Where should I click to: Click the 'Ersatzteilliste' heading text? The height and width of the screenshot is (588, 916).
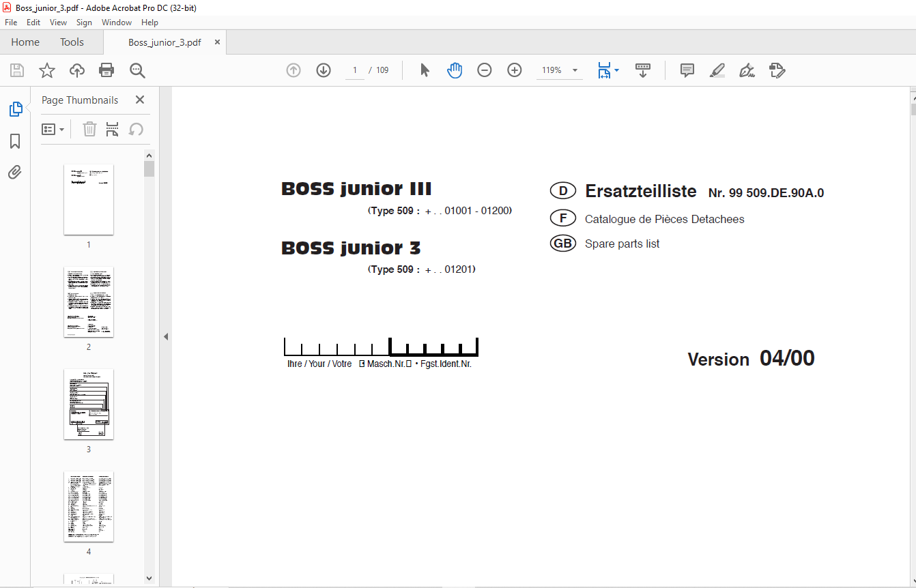tap(641, 192)
